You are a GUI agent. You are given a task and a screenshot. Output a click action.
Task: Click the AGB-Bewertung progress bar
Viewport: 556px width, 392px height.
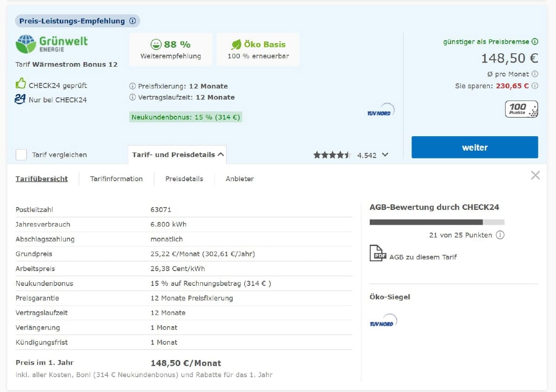click(x=437, y=222)
